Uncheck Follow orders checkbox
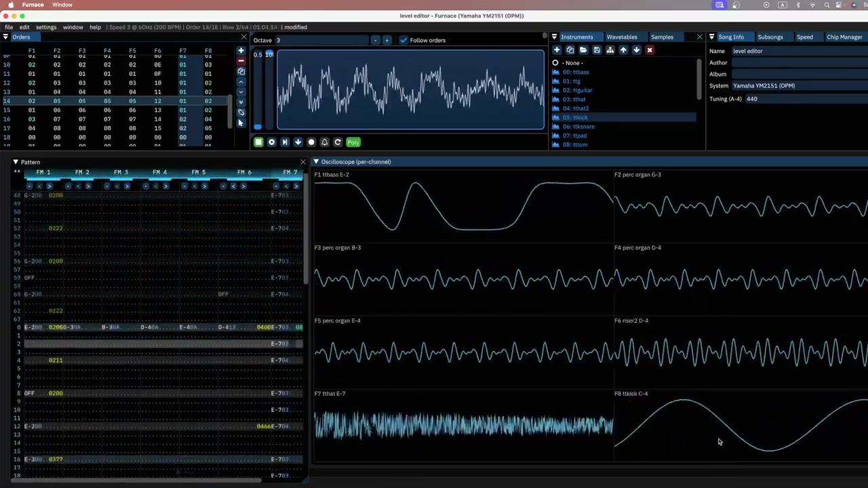 tap(403, 40)
